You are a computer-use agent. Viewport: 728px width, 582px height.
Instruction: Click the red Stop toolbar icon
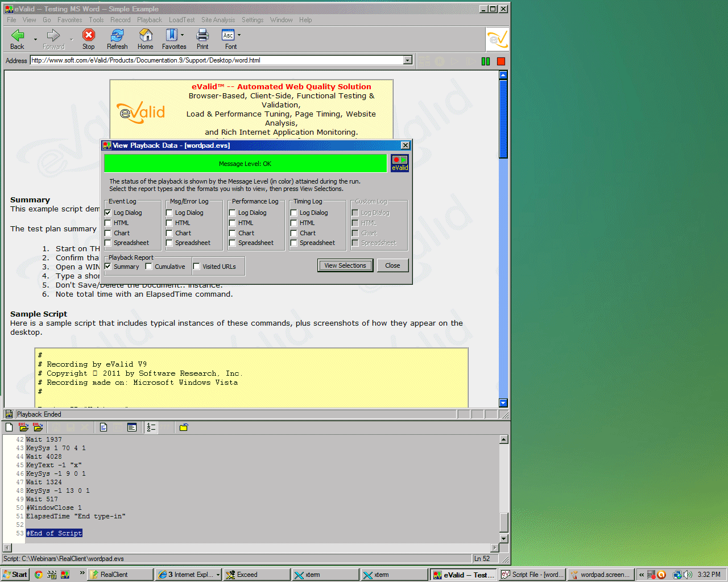[x=88, y=35]
